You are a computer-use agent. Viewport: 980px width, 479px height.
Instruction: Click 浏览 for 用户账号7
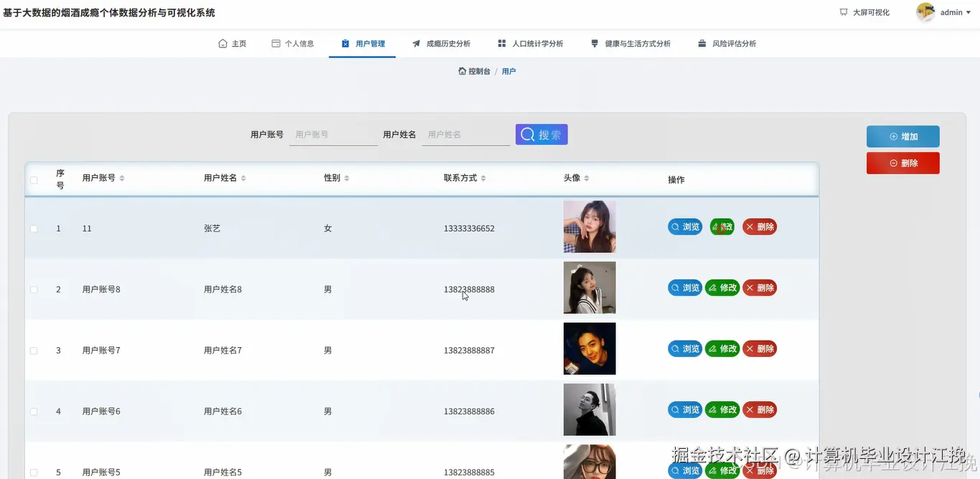tap(685, 348)
